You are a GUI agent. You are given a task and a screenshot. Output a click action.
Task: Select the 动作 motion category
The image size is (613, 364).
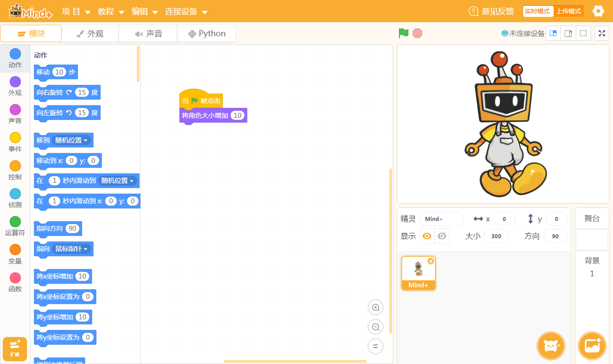(x=15, y=58)
